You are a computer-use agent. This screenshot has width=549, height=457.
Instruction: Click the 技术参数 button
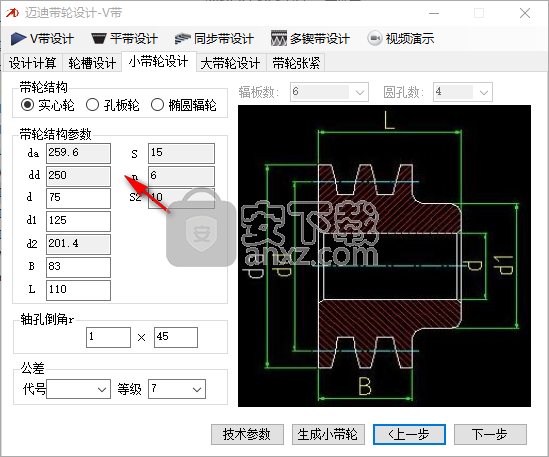pos(247,434)
